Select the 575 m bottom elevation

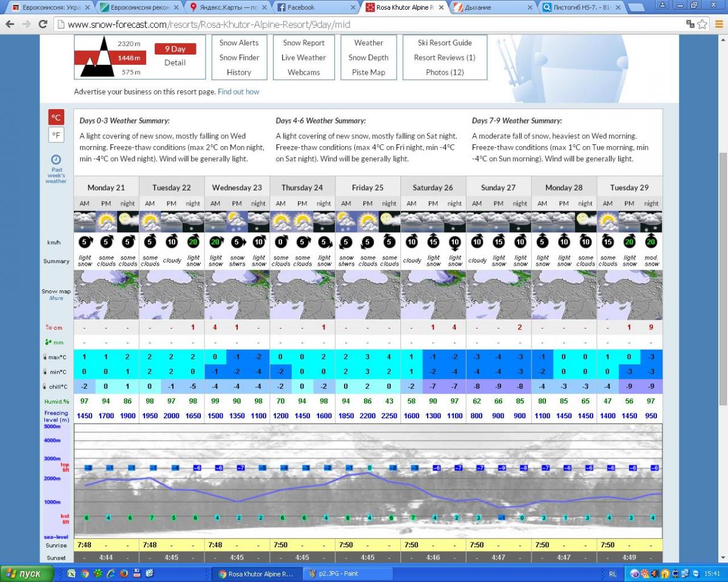click(x=131, y=72)
